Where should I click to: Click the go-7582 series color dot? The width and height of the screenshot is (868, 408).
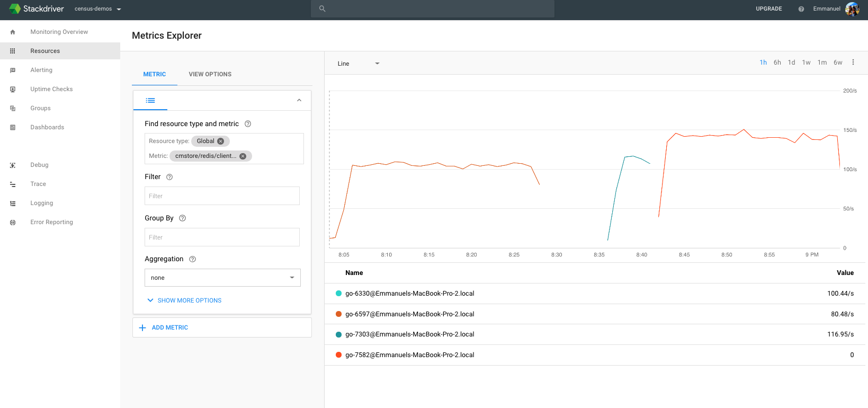click(338, 355)
